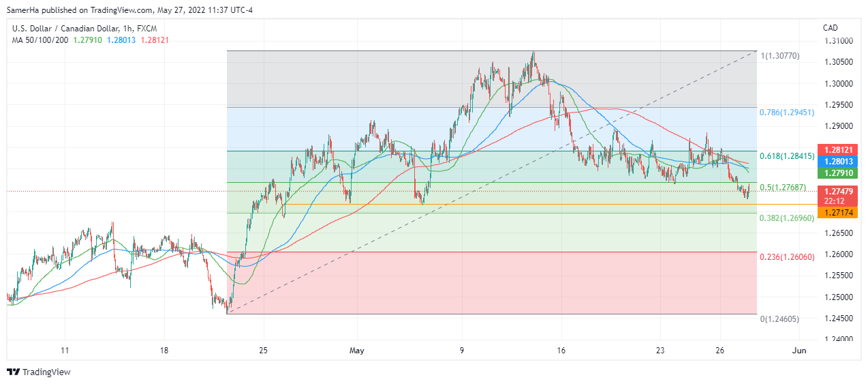Click the 0.382(1.26960) retracement label
The width and height of the screenshot is (868, 384).
(786, 218)
